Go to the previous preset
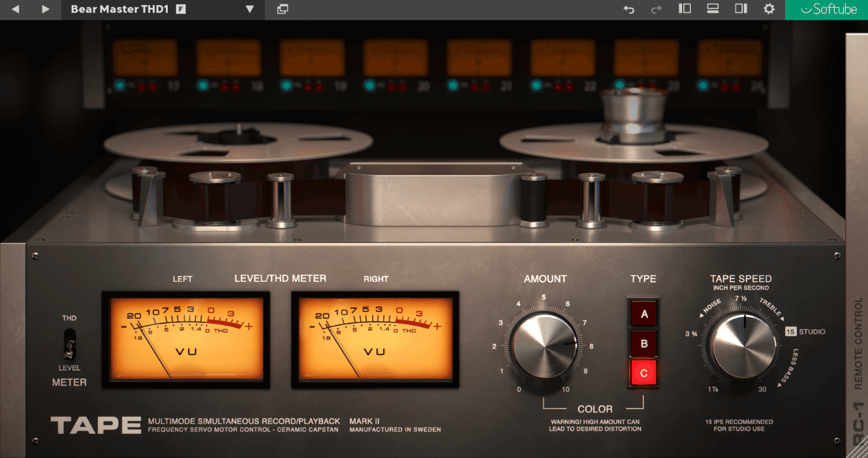 15,9
